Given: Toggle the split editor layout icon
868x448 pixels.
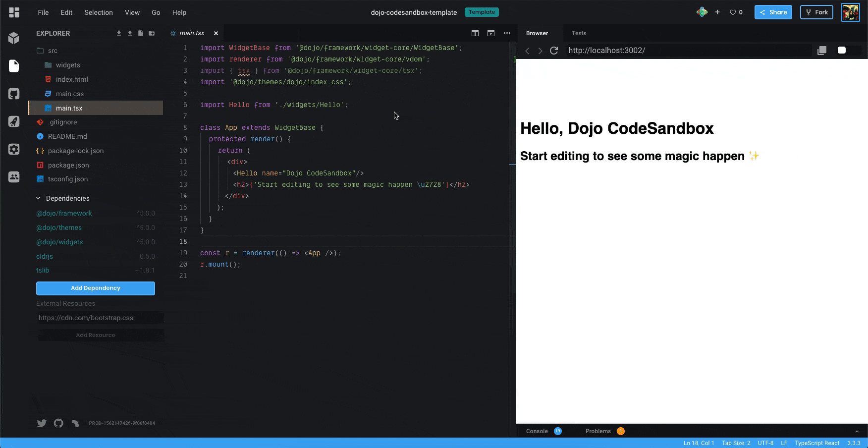Looking at the screenshot, I should click(x=475, y=33).
